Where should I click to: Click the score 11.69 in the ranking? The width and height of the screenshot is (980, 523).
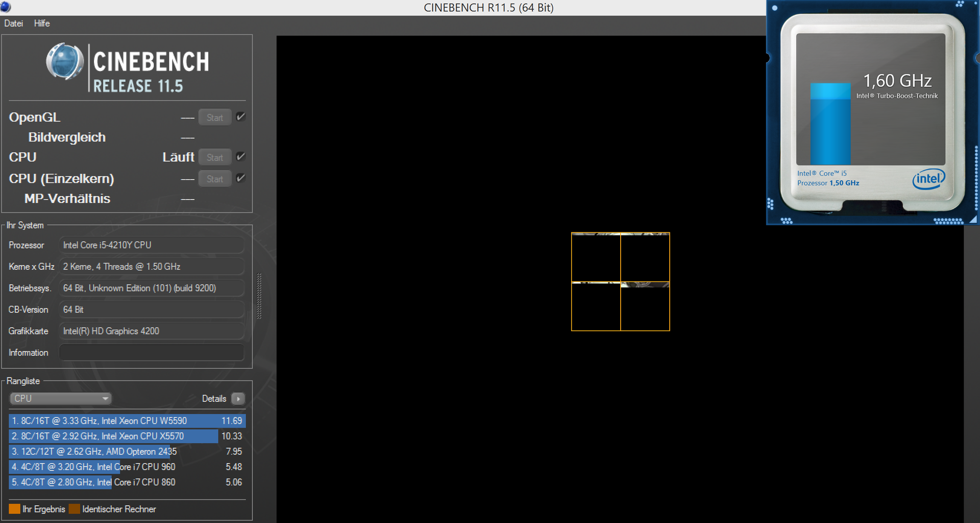[x=232, y=421]
